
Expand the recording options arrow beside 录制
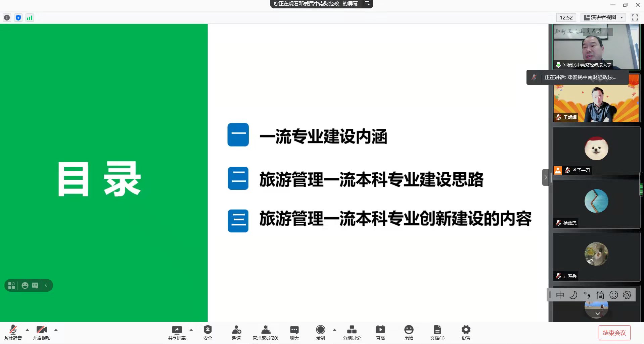point(334,330)
